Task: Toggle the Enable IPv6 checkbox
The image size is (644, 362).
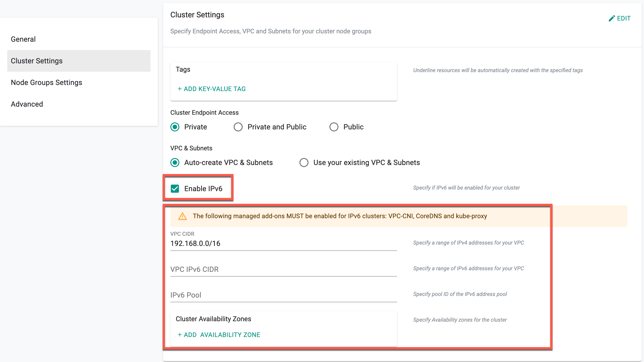Action: pos(175,188)
